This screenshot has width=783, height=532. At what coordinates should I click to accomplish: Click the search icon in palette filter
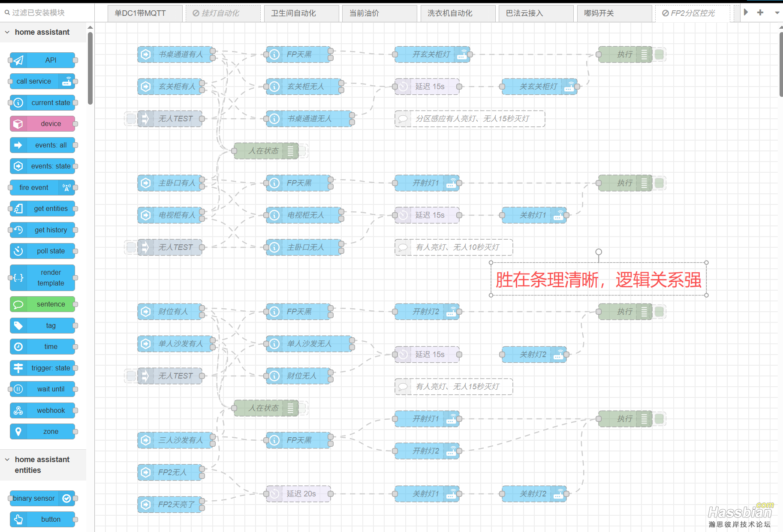pyautogui.click(x=7, y=13)
